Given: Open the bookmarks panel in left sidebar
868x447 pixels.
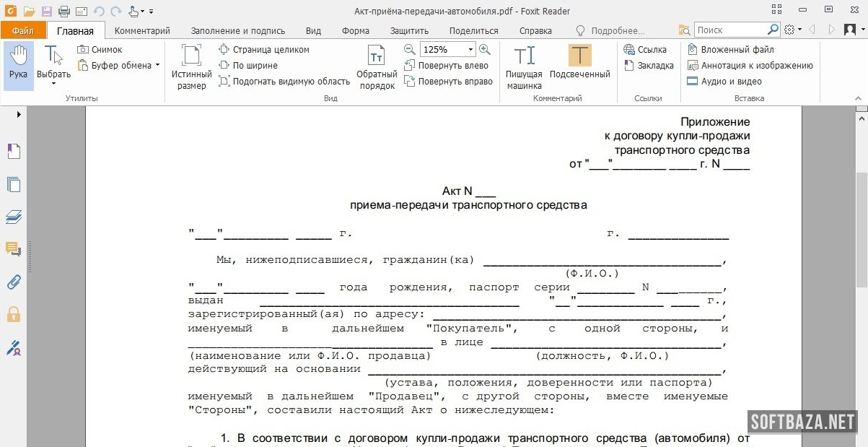Looking at the screenshot, I should coord(14,151).
